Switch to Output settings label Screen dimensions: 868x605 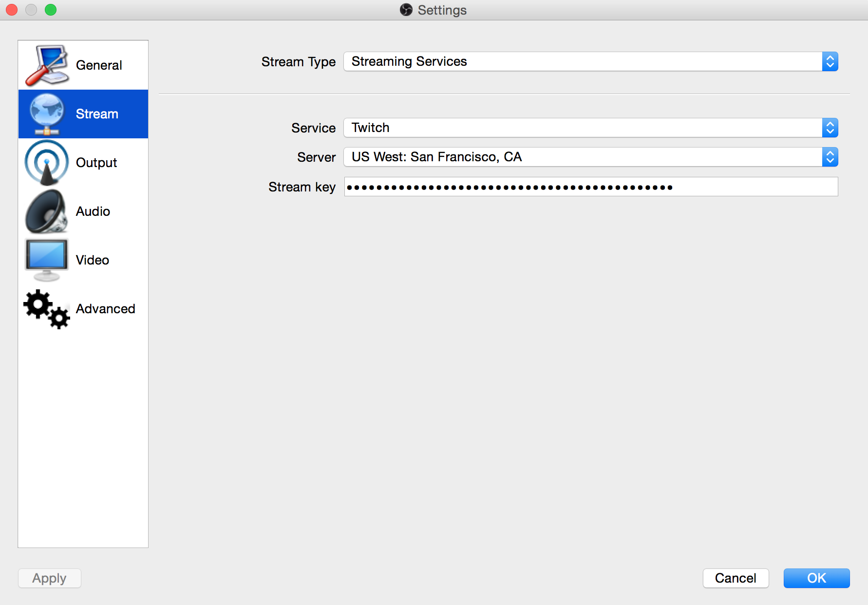point(96,163)
